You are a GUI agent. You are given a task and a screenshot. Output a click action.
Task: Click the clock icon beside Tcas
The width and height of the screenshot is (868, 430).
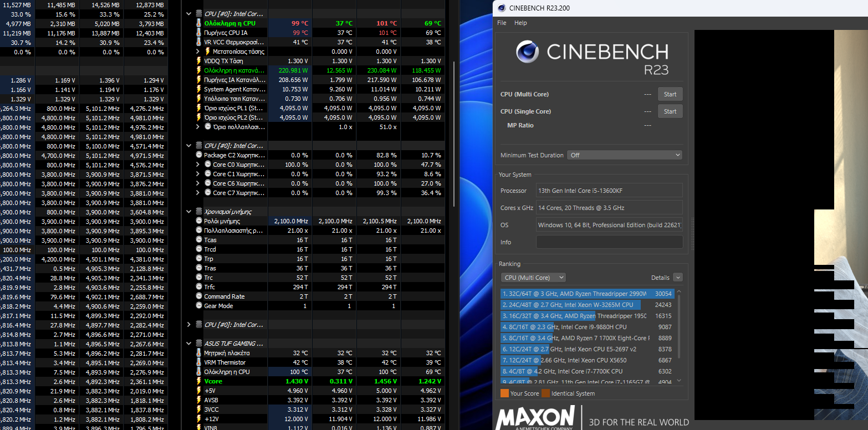tap(199, 240)
